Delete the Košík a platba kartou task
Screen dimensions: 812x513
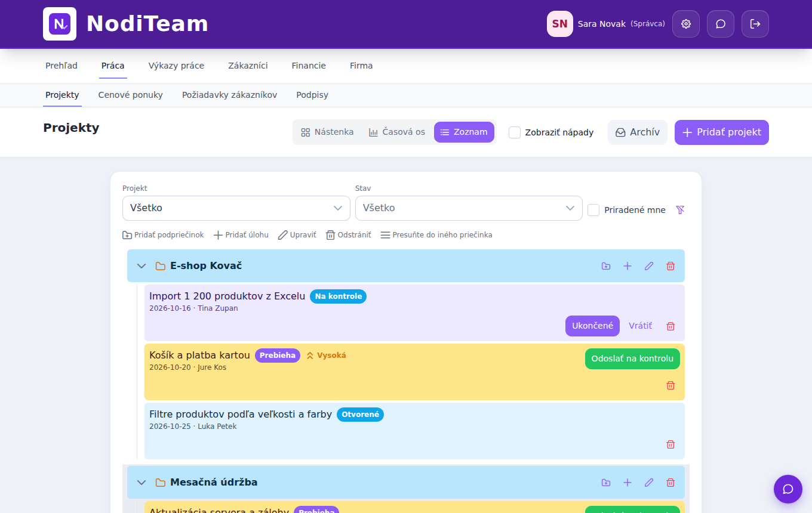pyautogui.click(x=670, y=385)
